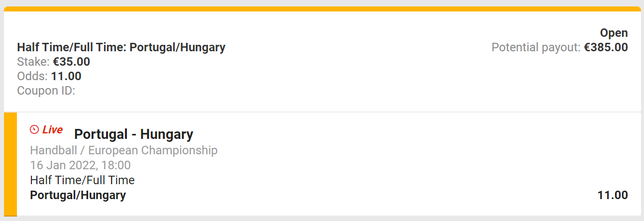
Task: Click the Stake label text
Action: [x=33, y=62]
